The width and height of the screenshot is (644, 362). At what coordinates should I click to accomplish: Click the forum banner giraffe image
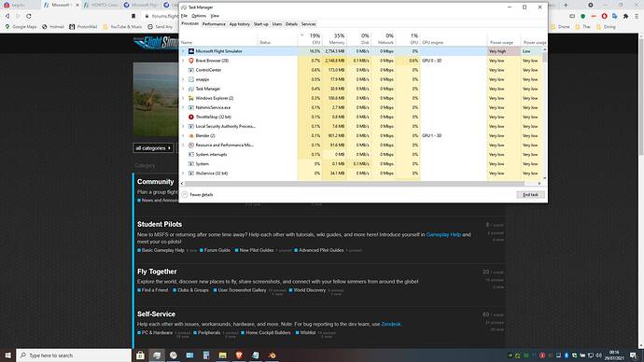tap(155, 99)
